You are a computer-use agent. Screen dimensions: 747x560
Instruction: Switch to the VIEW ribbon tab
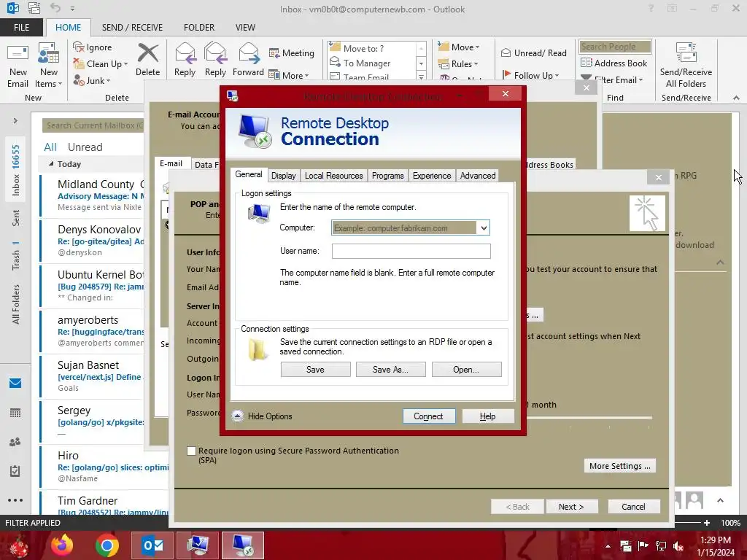(245, 27)
